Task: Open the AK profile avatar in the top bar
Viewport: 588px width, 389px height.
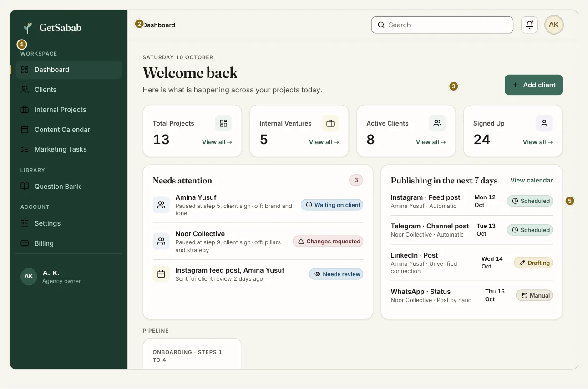Action: [554, 25]
